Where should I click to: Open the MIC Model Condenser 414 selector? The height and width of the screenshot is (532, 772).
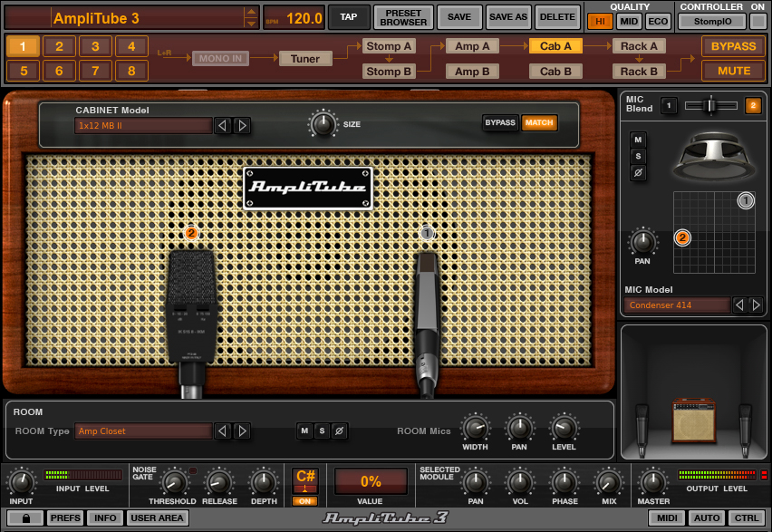[x=677, y=305]
